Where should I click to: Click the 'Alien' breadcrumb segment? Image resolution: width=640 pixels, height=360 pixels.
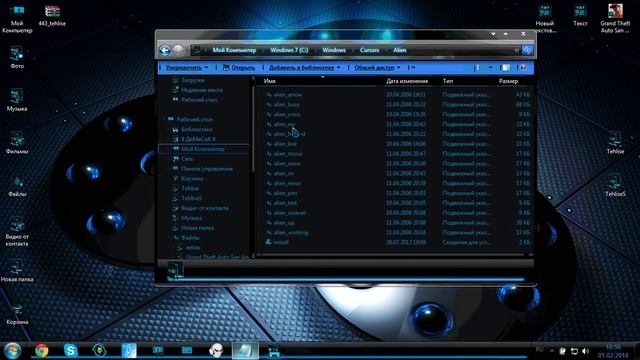(400, 50)
